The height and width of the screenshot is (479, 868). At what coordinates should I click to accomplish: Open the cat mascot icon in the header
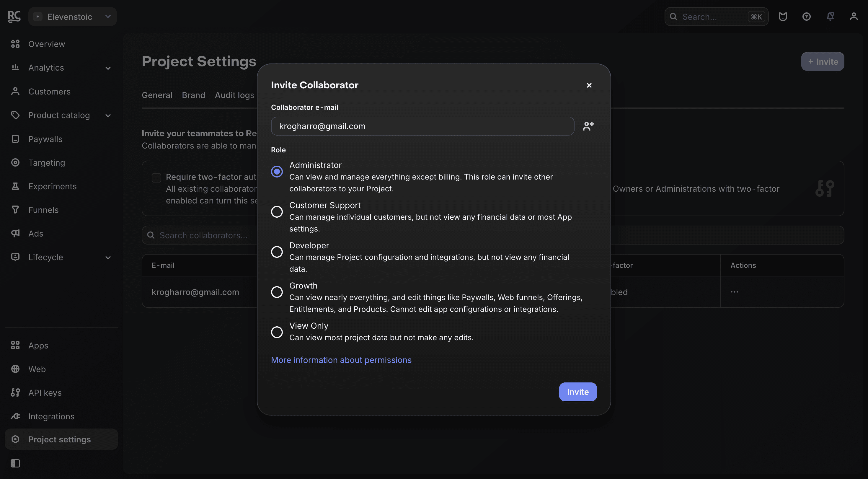pos(783,17)
